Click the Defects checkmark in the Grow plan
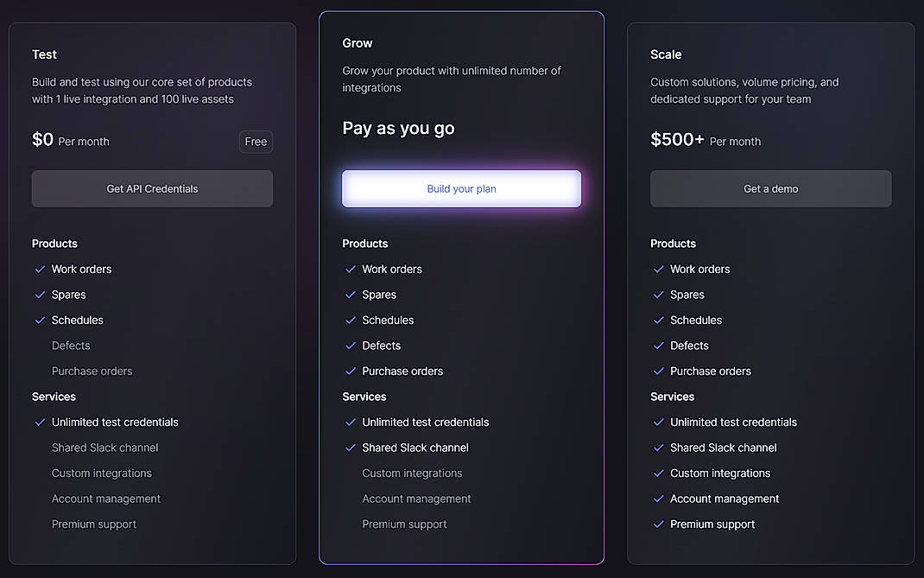 tap(351, 346)
